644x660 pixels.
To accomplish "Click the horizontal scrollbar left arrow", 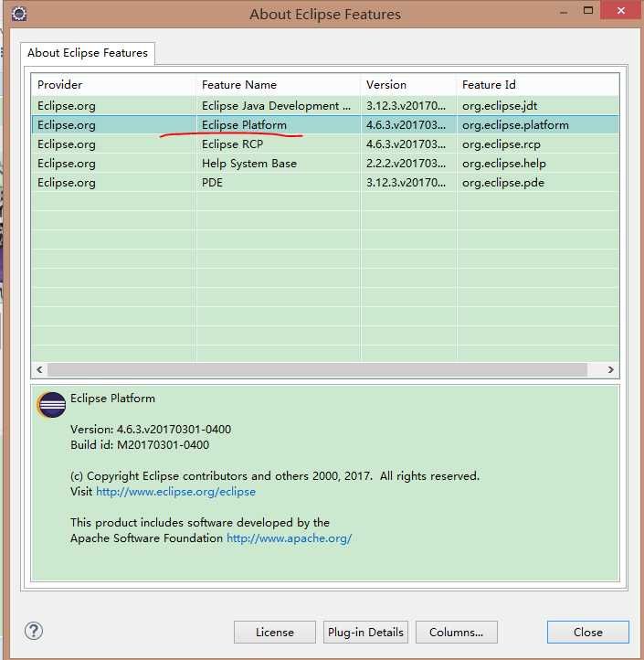I will click(39, 369).
